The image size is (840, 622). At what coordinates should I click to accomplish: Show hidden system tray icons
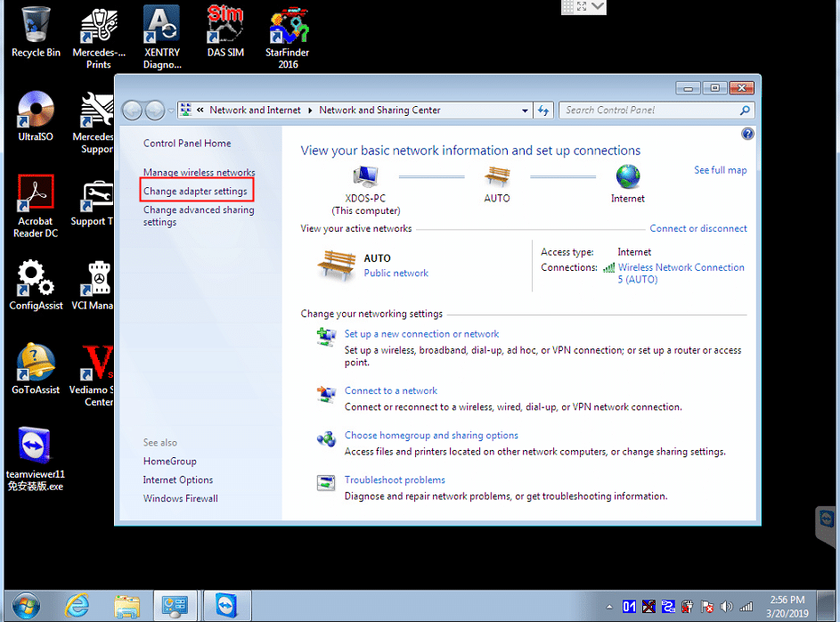[608, 606]
